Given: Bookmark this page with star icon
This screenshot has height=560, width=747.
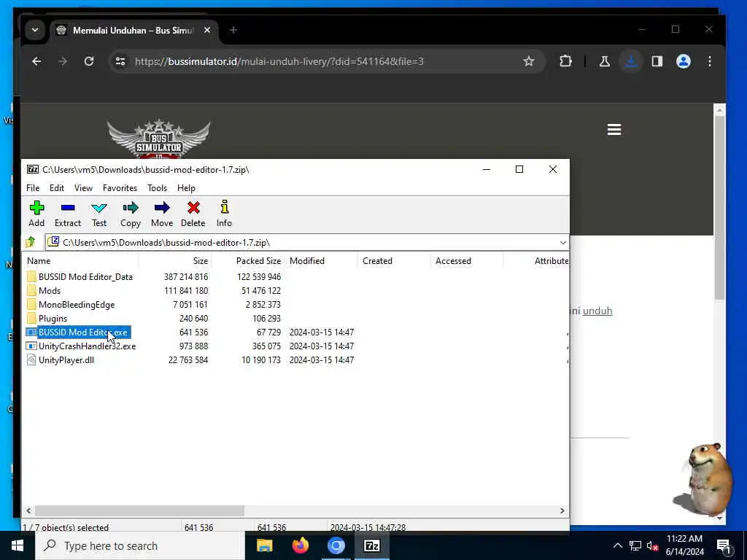Looking at the screenshot, I should (528, 61).
